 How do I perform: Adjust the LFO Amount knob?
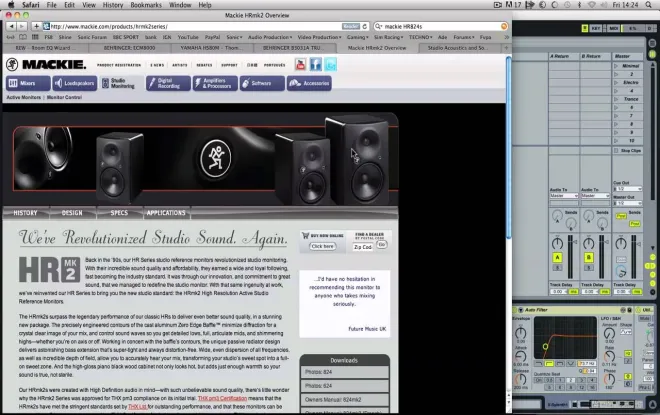point(609,334)
